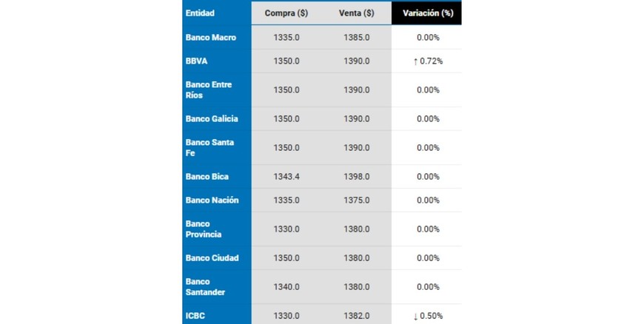Viewport: 644px width, 324px height.
Task: Open the Banco Entre Ríos entry
Action: point(209,90)
